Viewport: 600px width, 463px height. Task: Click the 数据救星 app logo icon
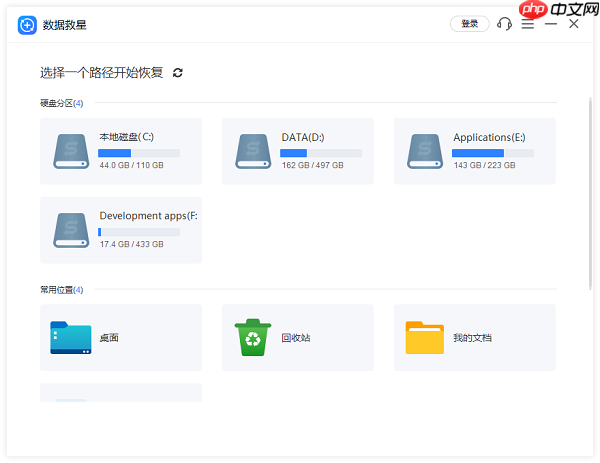click(28, 25)
